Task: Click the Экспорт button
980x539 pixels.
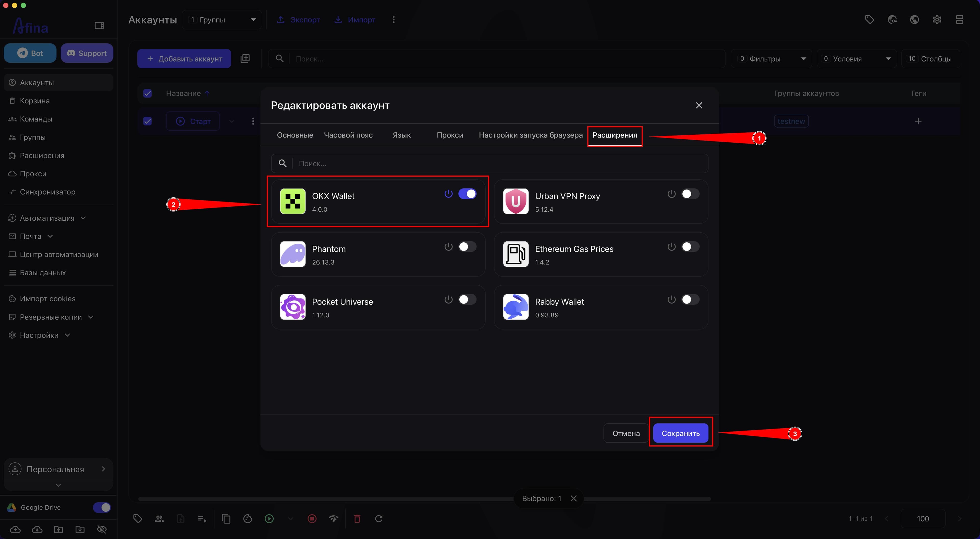Action: [298, 19]
